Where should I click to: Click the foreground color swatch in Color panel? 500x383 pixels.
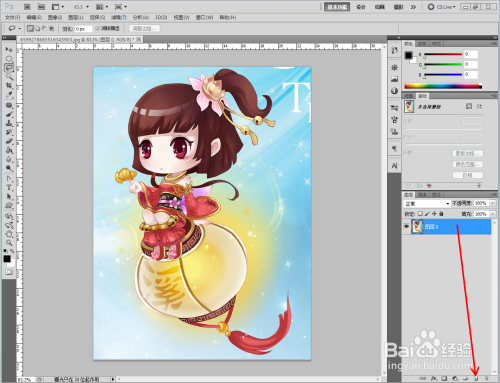click(x=408, y=55)
